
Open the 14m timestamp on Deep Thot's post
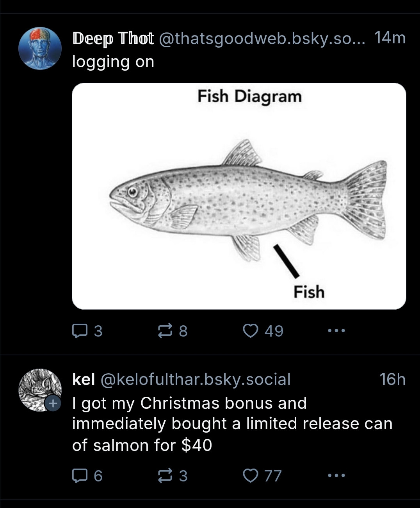point(390,38)
